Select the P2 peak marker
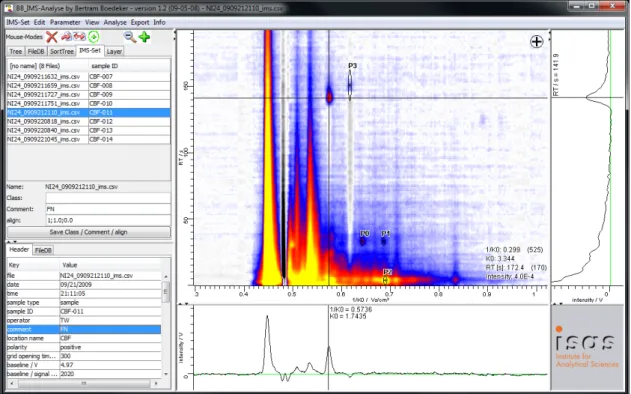The image size is (631, 394). pyautogui.click(x=386, y=280)
